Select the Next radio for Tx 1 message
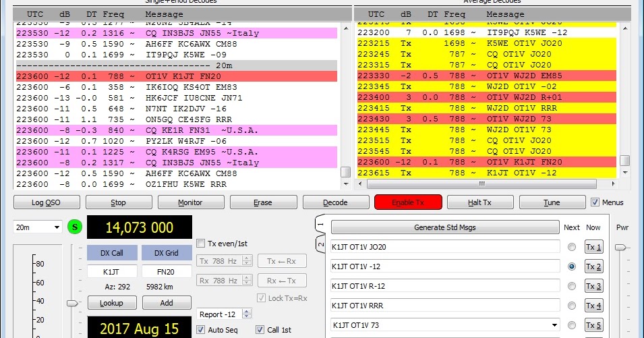This screenshot has width=644, height=338. click(x=572, y=247)
